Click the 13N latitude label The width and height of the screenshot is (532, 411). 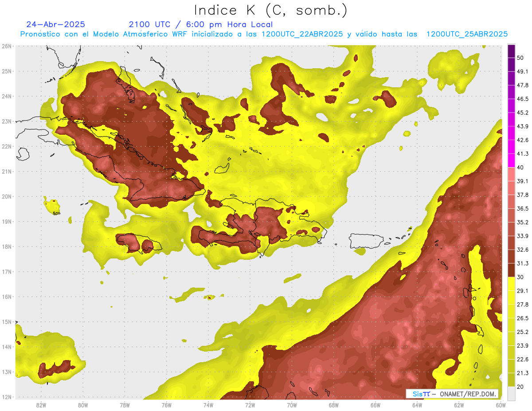[7, 372]
